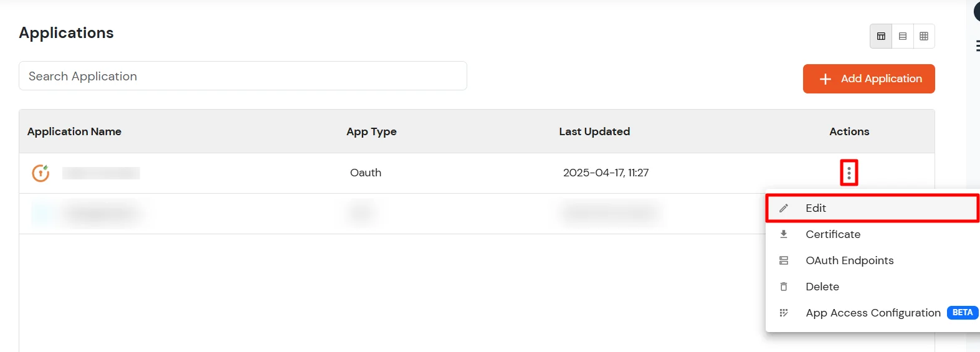Switch to the table layout view icon

[x=881, y=36]
